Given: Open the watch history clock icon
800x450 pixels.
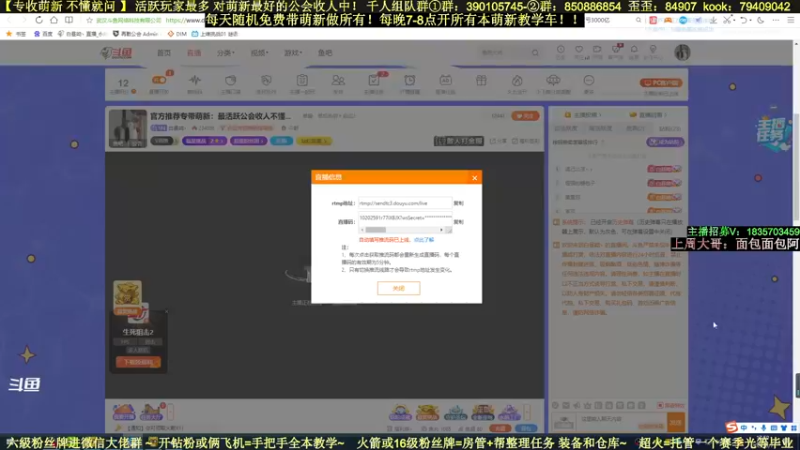Looking at the screenshot, I should [x=560, y=52].
